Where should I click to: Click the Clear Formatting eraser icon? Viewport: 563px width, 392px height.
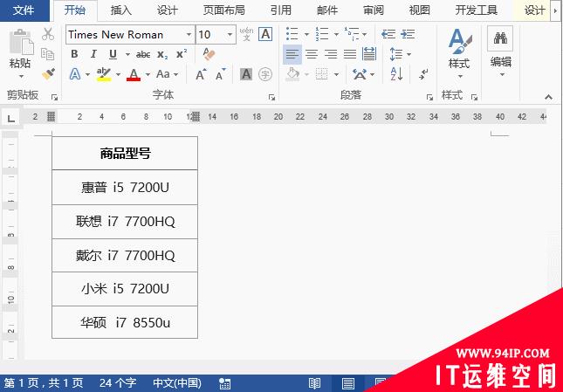[209, 54]
